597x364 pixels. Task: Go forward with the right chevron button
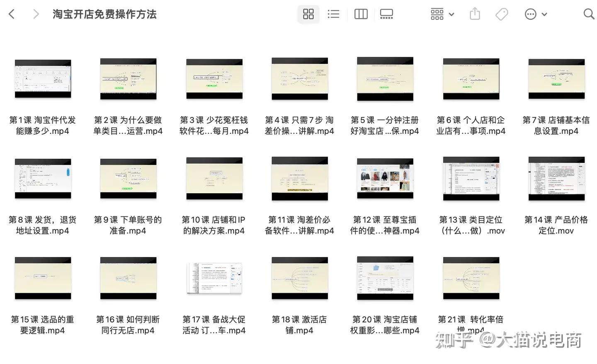coord(36,14)
